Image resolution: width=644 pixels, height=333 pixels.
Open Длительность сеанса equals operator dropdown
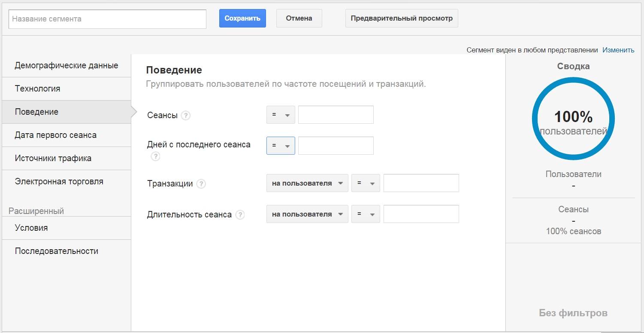tap(366, 214)
